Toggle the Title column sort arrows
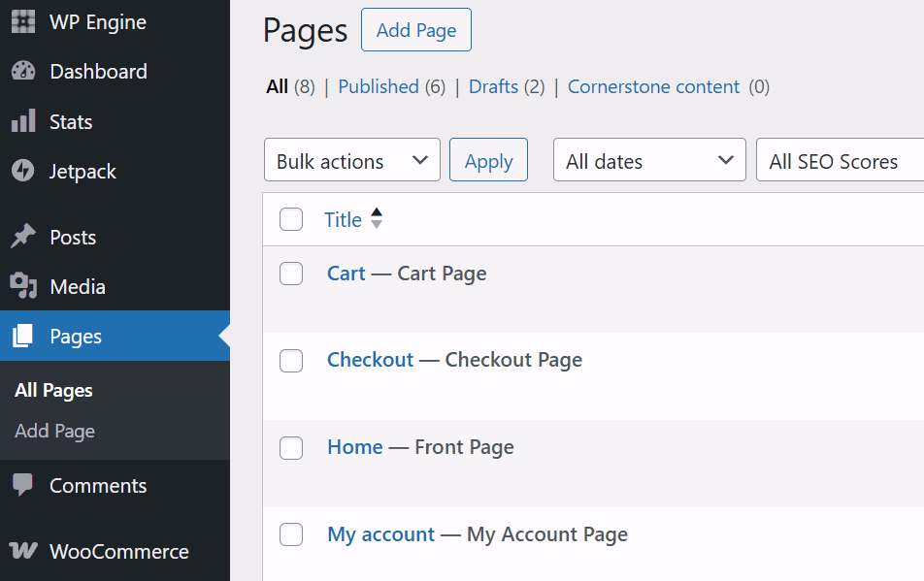924x581 pixels. [x=377, y=219]
